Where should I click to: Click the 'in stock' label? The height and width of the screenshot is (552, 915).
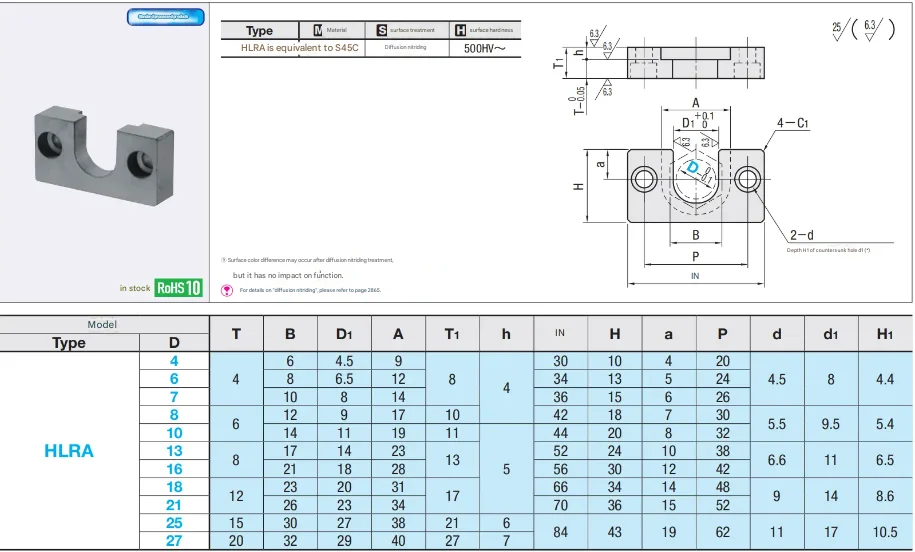(x=134, y=288)
